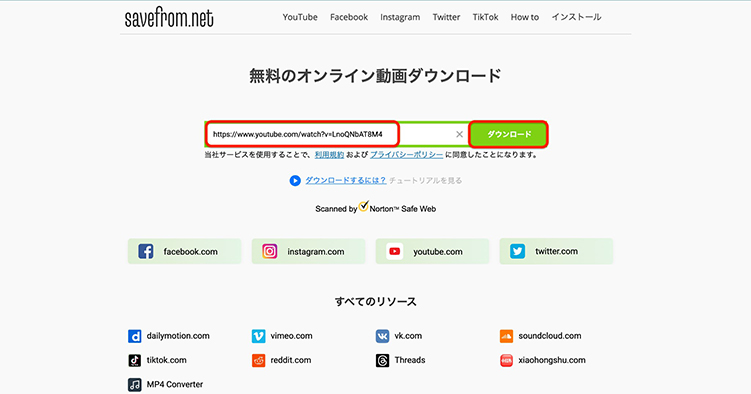Open the TikTok nav menu item
Image resolution: width=751 pixels, height=394 pixels.
pyautogui.click(x=485, y=17)
